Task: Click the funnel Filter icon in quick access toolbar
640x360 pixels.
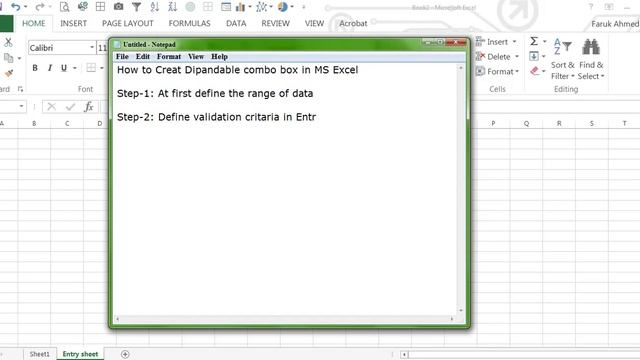Action: [136, 7]
